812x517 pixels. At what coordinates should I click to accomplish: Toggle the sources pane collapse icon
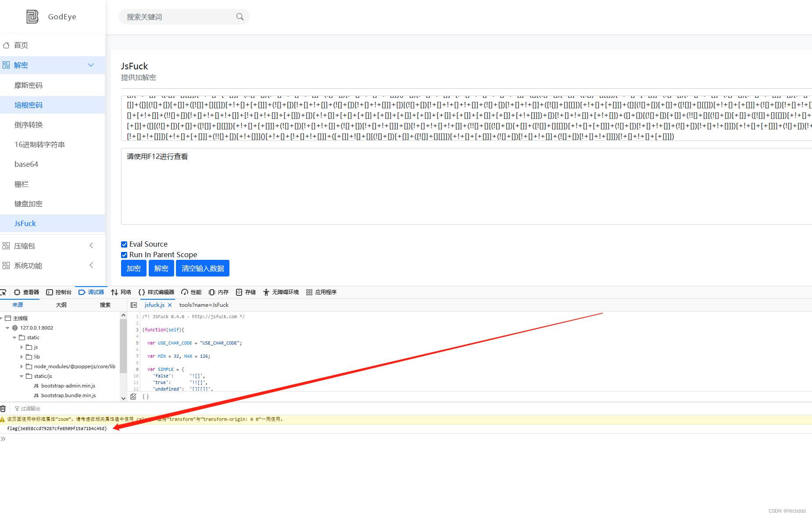point(134,305)
